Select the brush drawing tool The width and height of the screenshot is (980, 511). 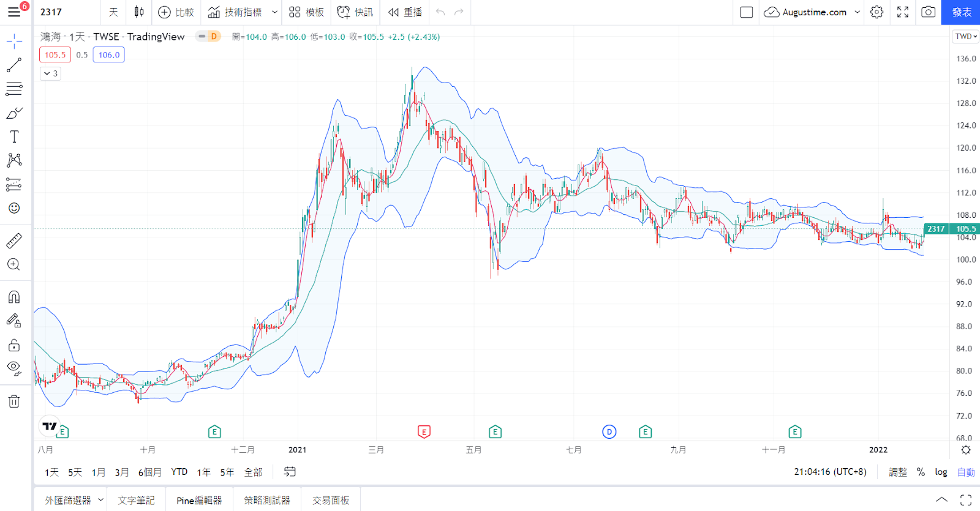pyautogui.click(x=14, y=113)
